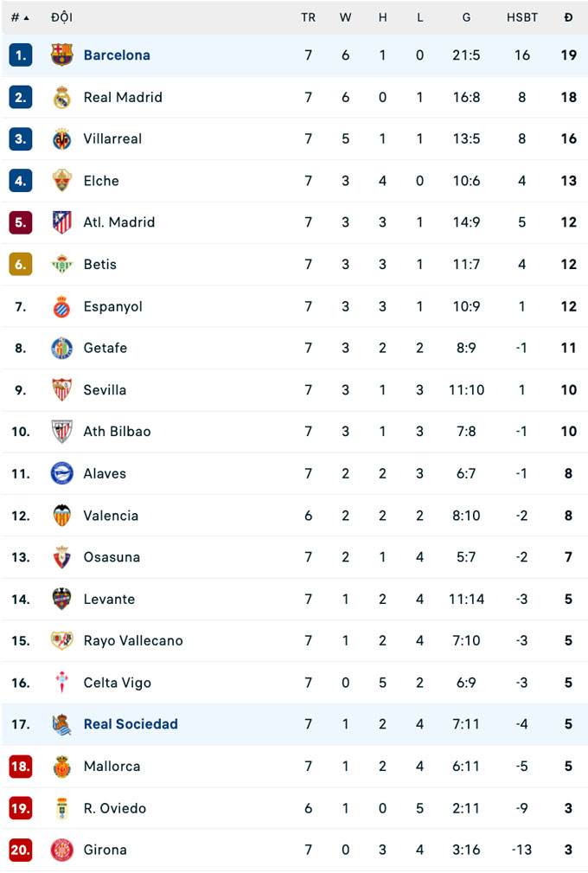Screen dimensions: 588x873
Task: Click the Valencia bat crest icon
Action: tap(61, 516)
